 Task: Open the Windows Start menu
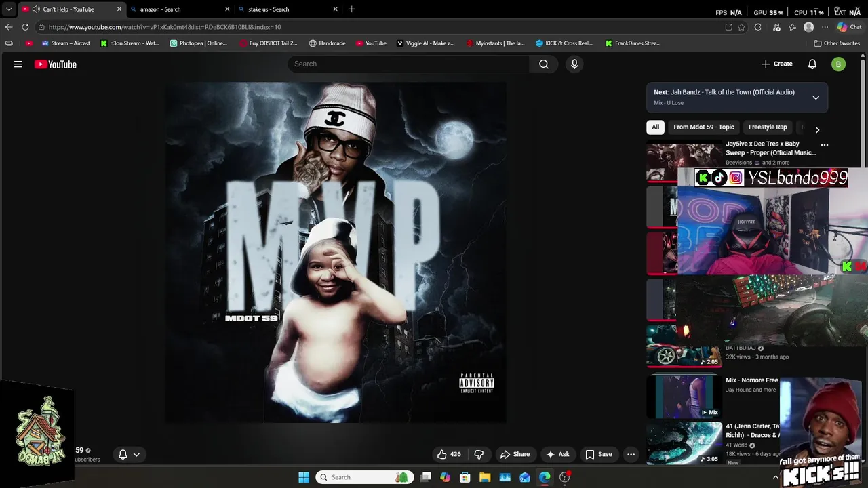(x=304, y=477)
